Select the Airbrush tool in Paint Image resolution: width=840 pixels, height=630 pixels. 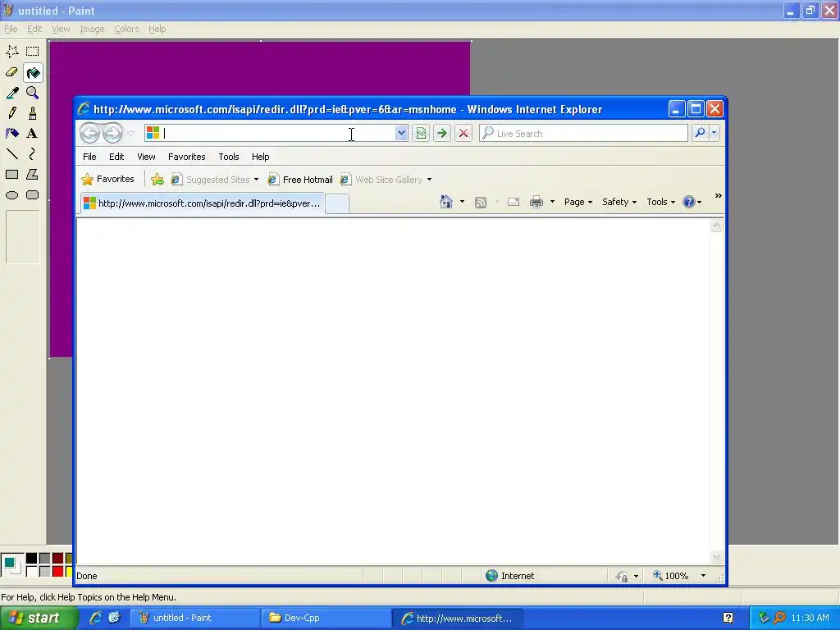[x=12, y=134]
